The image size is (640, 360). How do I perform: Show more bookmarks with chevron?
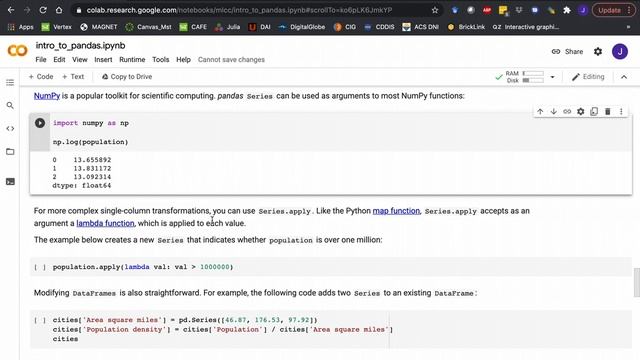(x=628, y=27)
